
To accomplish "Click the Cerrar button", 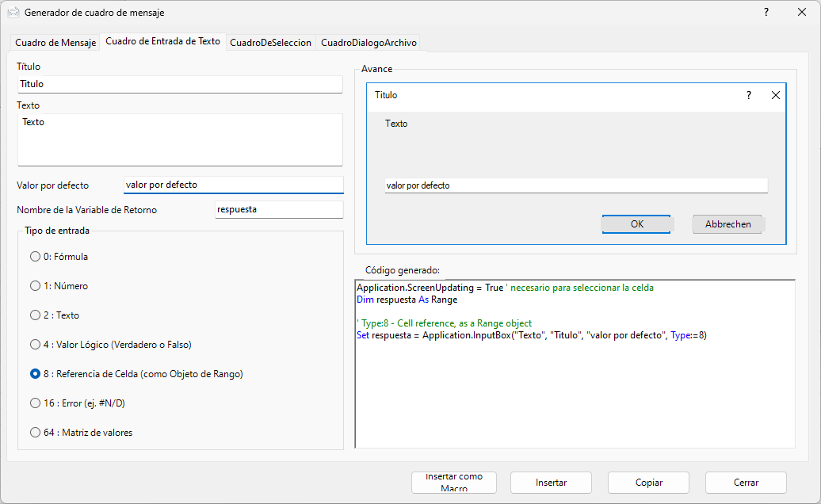I will coord(747,483).
